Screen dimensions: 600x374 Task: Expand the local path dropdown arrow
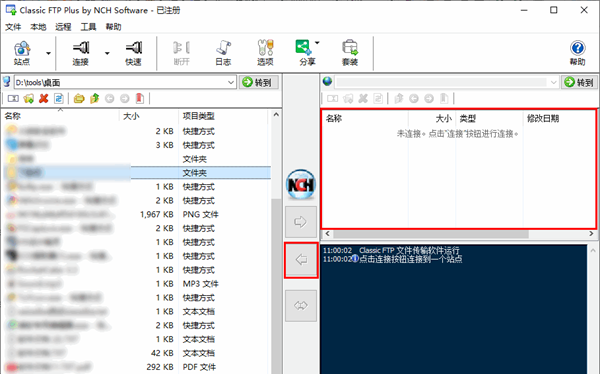pyautogui.click(x=231, y=82)
